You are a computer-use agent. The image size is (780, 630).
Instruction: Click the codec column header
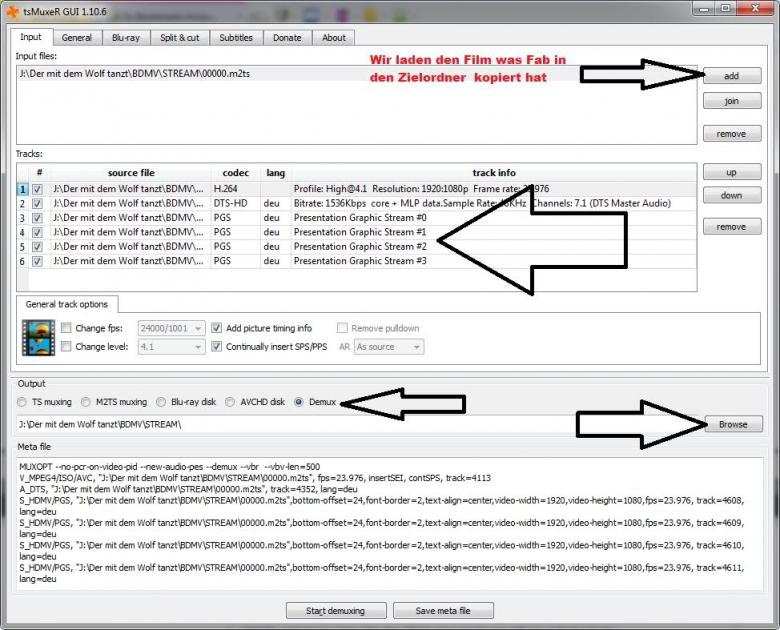[x=235, y=173]
